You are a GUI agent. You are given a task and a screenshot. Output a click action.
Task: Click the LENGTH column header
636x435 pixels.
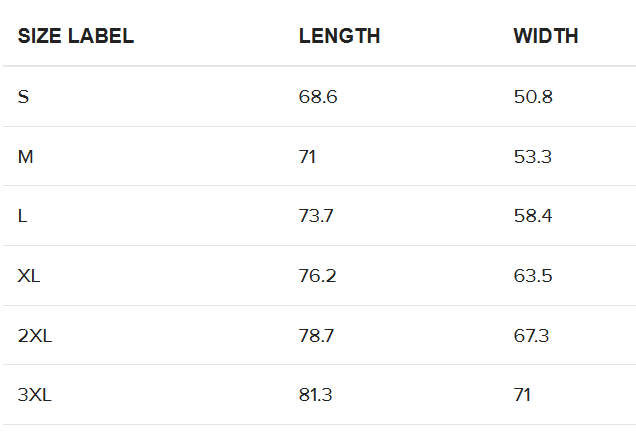(339, 36)
